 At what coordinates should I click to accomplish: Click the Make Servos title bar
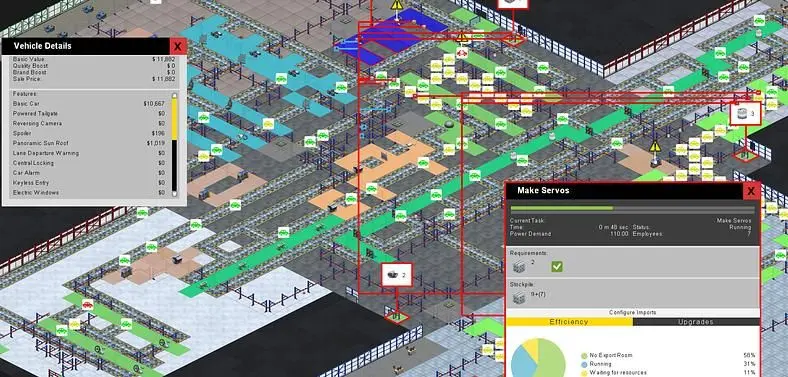(x=625, y=191)
